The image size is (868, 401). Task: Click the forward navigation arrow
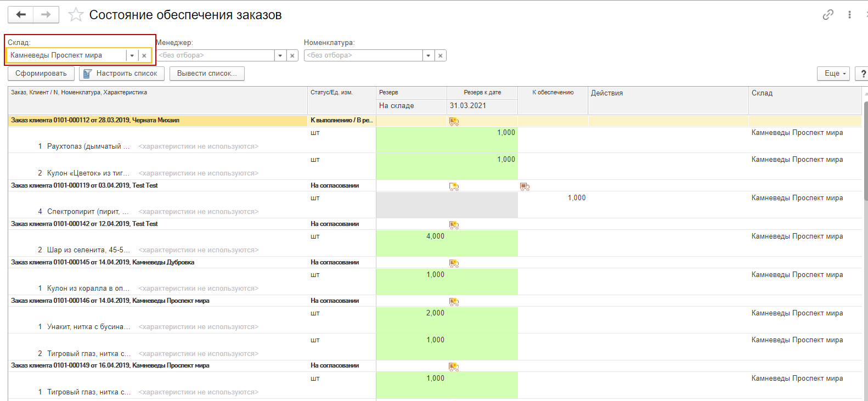46,15
